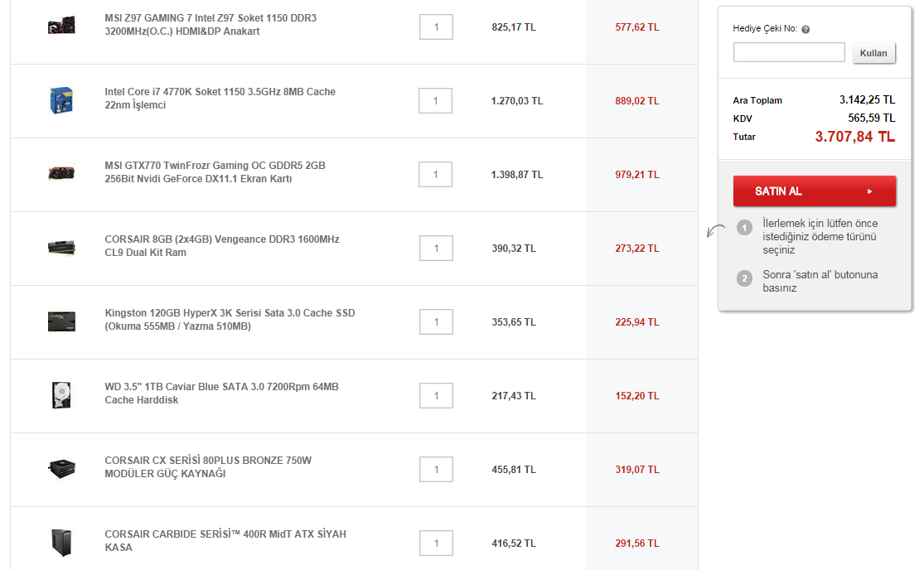Open the Intel Core i7 4770K thumbnail
924x570 pixels.
(61, 99)
